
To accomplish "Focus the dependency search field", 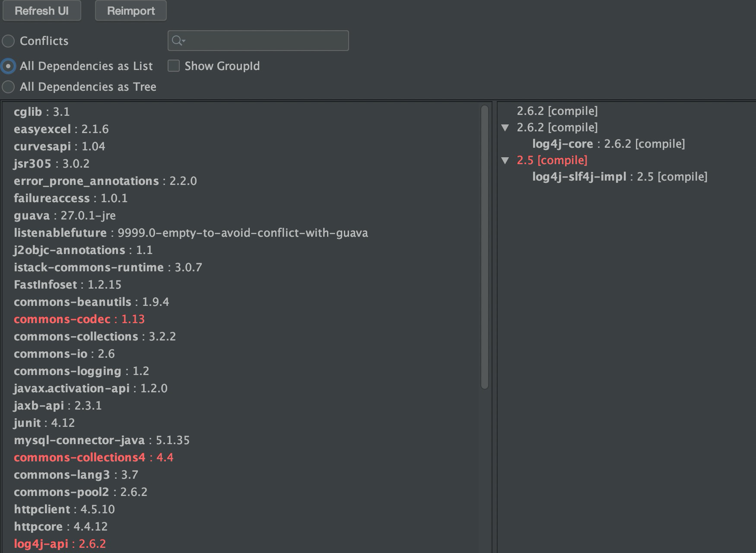I will click(258, 41).
